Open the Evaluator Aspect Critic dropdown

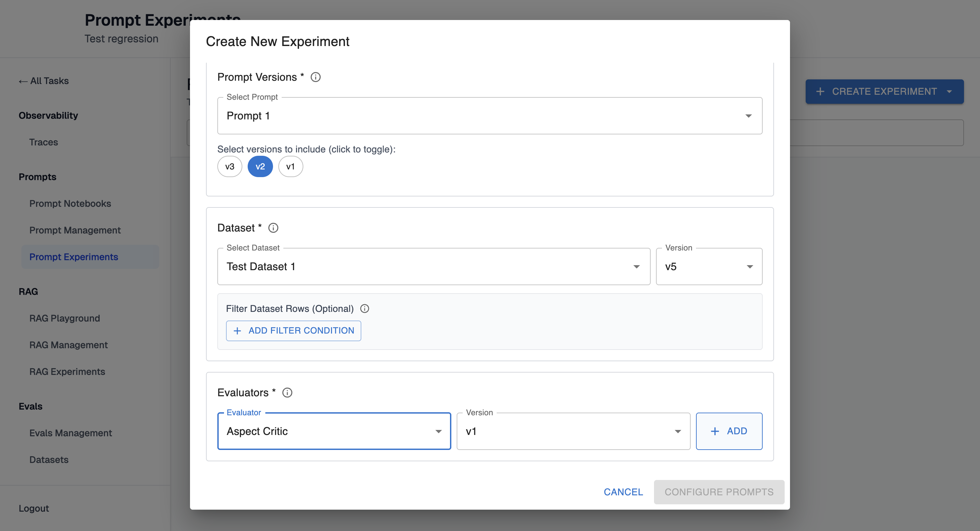[334, 431]
